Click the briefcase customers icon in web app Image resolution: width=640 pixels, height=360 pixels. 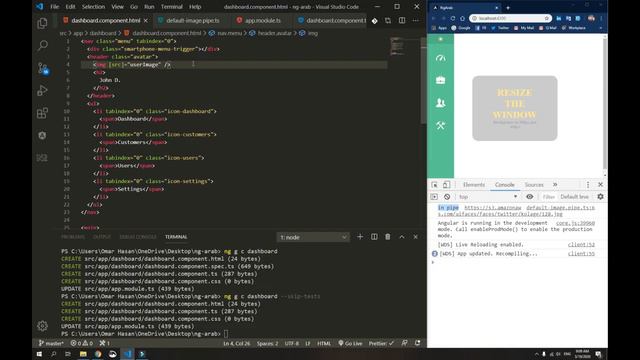440,80
